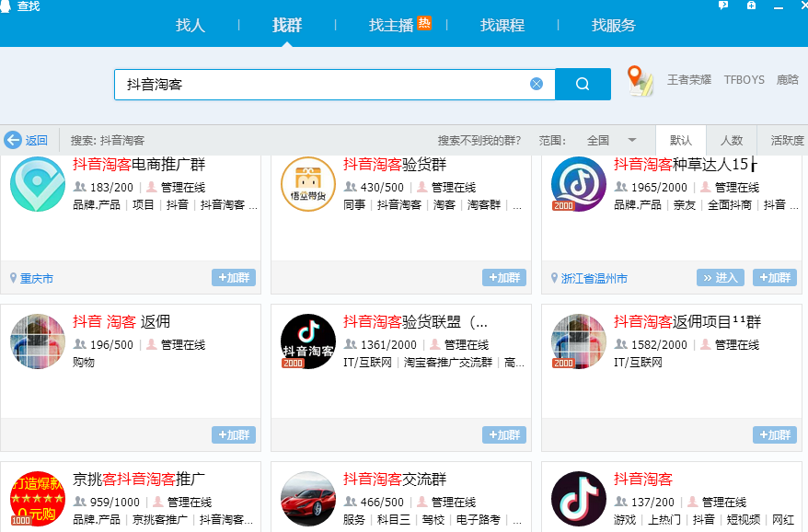Open group title 抖音淘客验货群

point(395,165)
